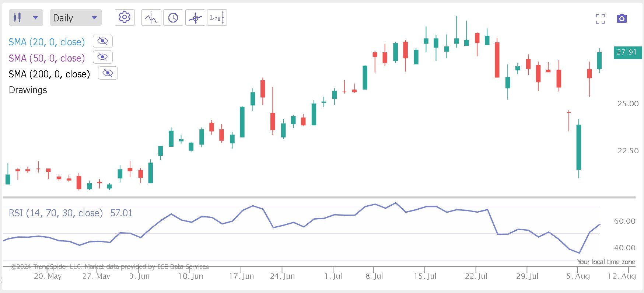The height and width of the screenshot is (293, 644).
Task: Click the SMA (50, 0, close) label
Action: [47, 58]
